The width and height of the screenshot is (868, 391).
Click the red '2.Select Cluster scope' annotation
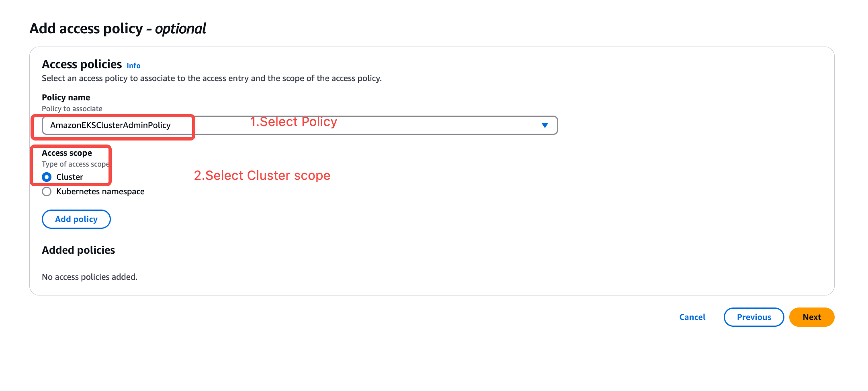(262, 175)
